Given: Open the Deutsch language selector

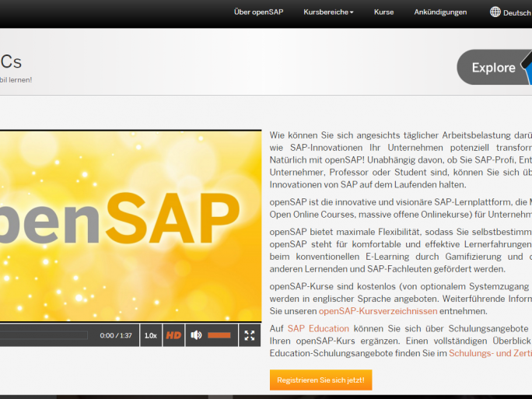Looking at the screenshot, I should click(x=517, y=13).
